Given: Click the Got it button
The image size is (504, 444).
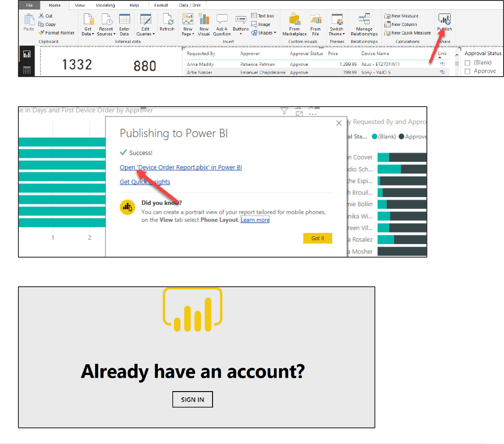Looking at the screenshot, I should click(x=317, y=238).
